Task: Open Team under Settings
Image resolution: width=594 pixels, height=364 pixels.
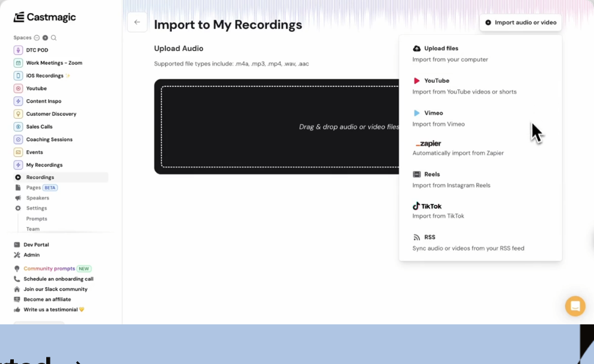Action: coord(32,229)
